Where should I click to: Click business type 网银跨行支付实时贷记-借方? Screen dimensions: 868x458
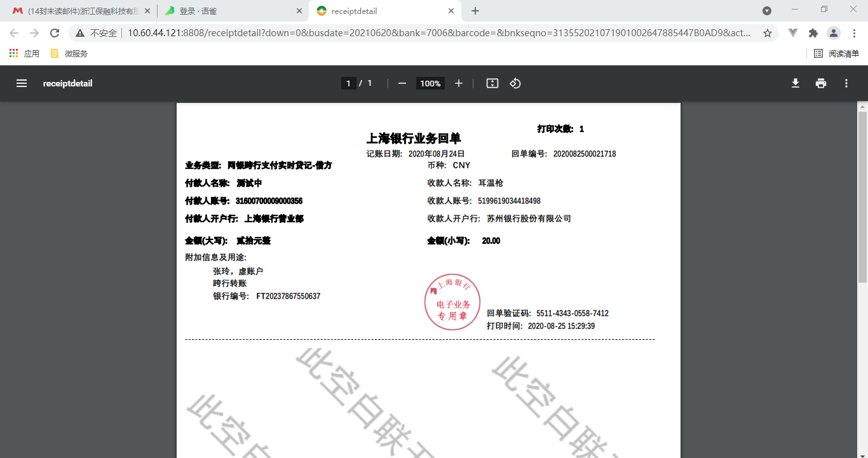(280, 165)
